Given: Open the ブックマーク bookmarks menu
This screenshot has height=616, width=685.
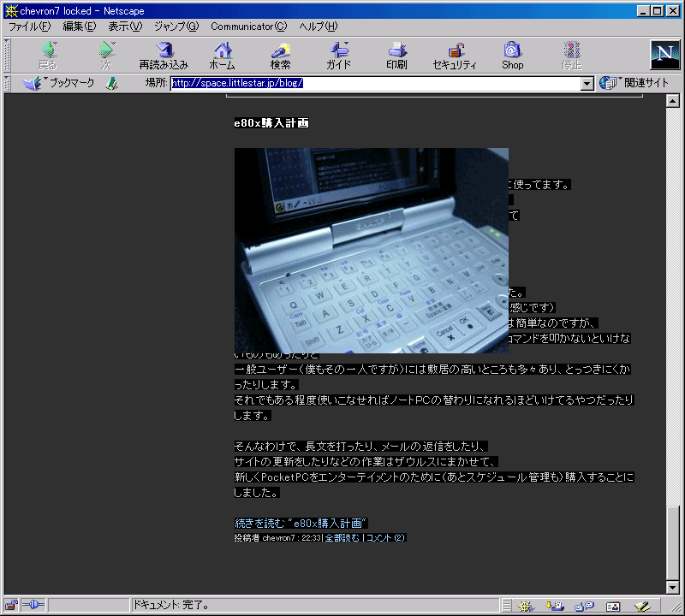Looking at the screenshot, I should (58, 83).
